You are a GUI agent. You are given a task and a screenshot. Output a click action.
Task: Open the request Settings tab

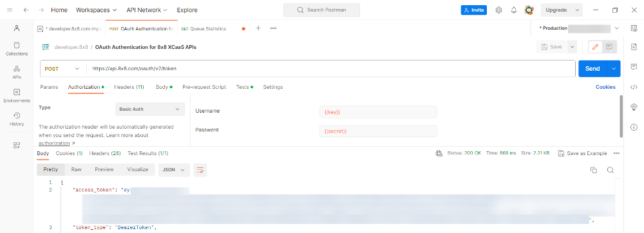[x=272, y=87]
